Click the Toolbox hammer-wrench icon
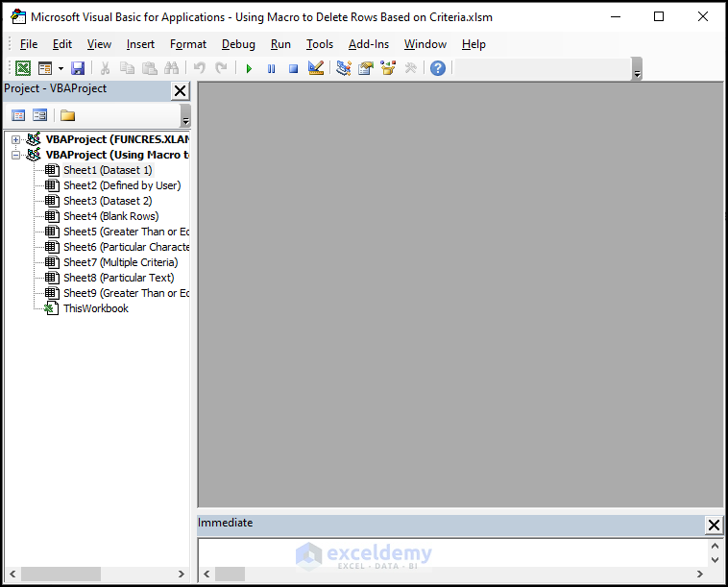This screenshot has height=587, width=728. (x=410, y=68)
